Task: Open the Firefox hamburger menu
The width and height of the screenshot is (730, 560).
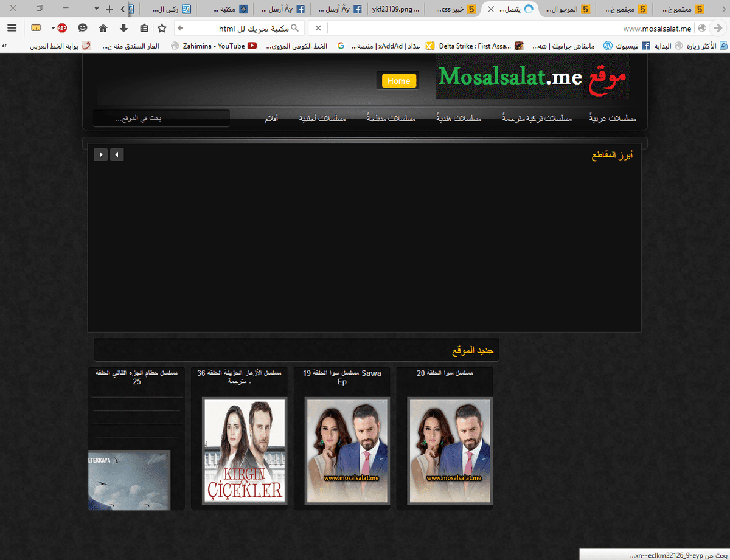Action: tap(12, 28)
